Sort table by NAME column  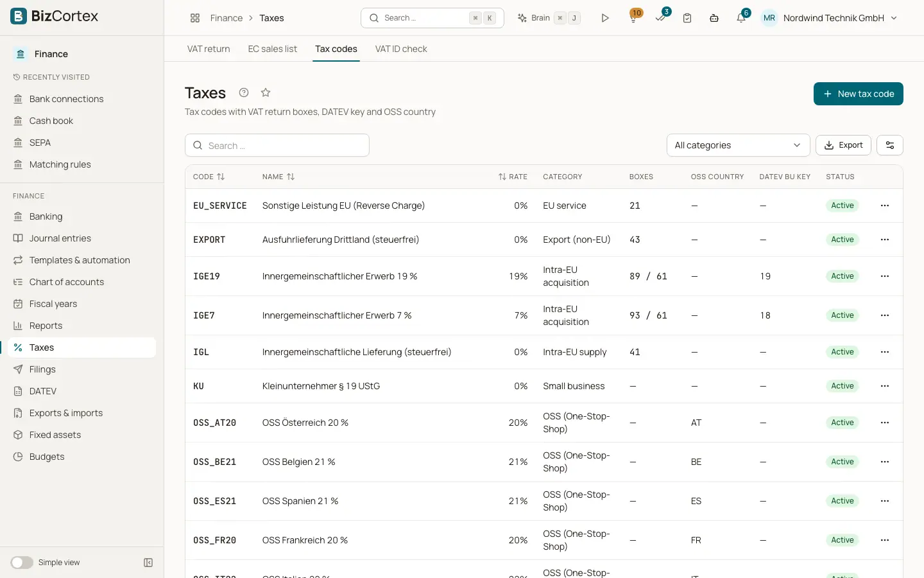click(x=278, y=177)
